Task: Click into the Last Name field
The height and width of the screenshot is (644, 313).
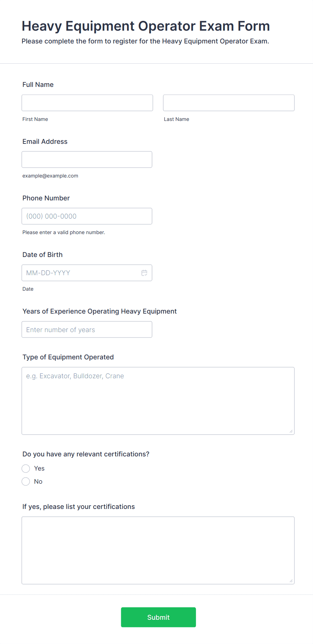Action: [x=229, y=103]
